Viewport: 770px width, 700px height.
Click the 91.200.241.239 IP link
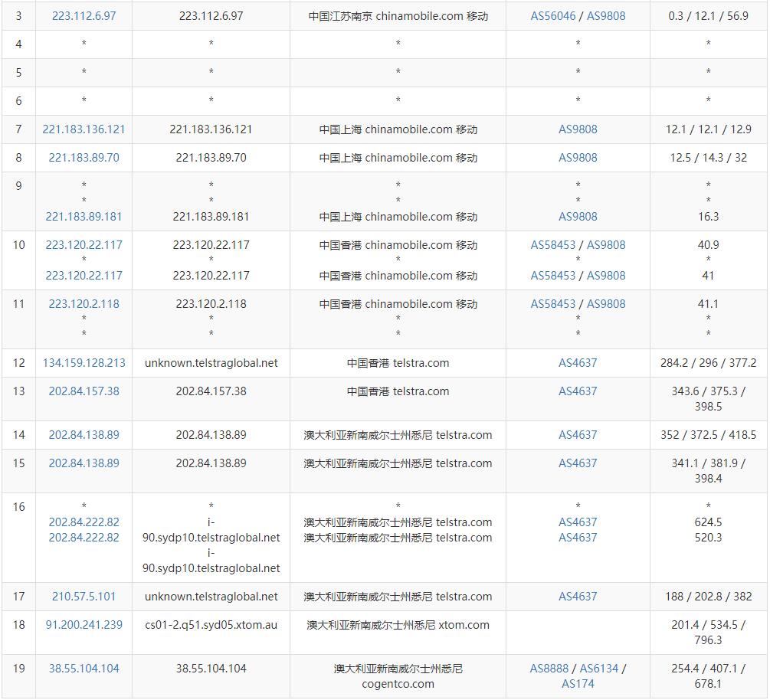point(84,625)
